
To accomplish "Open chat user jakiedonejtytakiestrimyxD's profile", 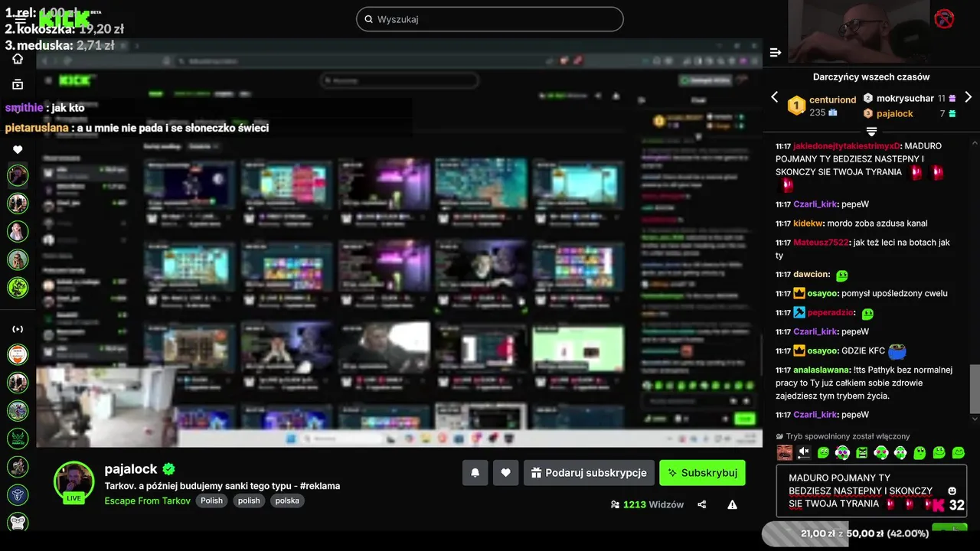I will 847,145.
